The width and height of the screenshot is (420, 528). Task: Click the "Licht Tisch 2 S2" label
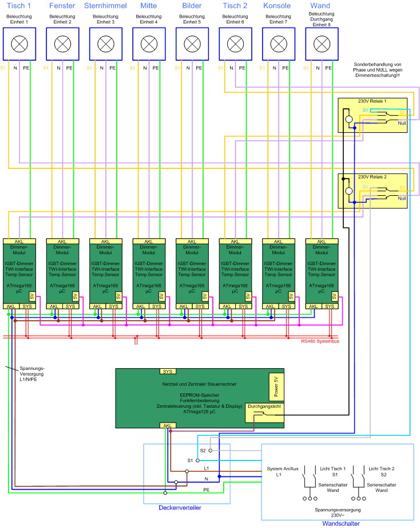(381, 471)
